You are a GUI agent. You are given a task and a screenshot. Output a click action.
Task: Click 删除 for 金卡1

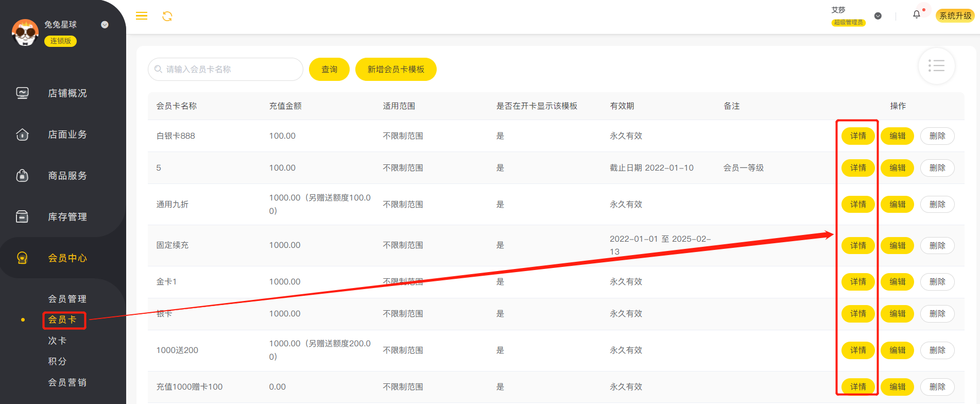click(x=937, y=282)
